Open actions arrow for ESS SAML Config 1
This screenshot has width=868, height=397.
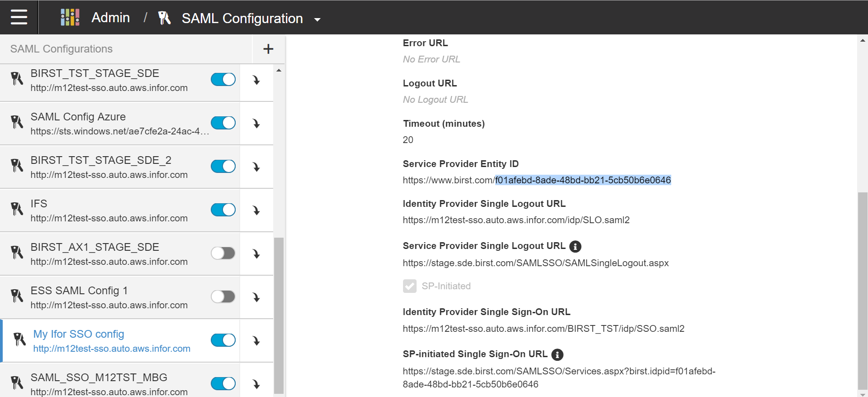[x=256, y=298]
